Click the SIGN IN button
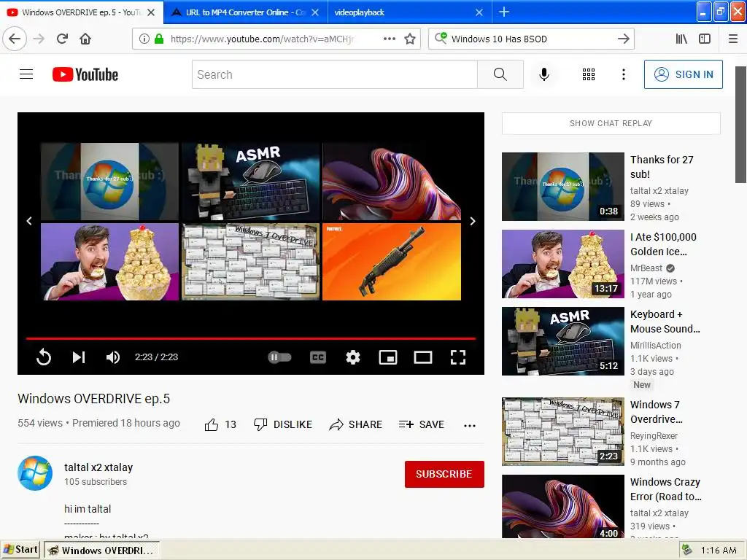 click(683, 74)
